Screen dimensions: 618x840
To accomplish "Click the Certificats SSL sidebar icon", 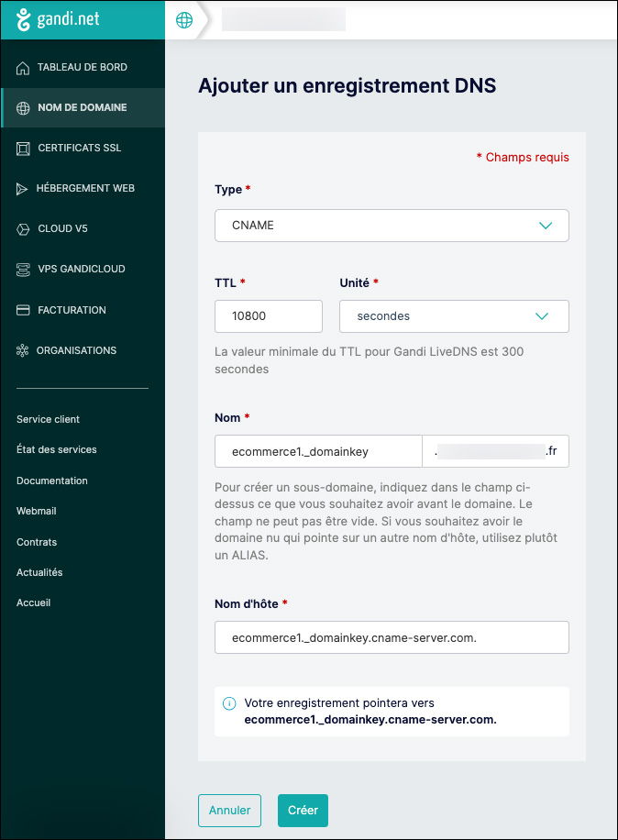I will (x=23, y=149).
